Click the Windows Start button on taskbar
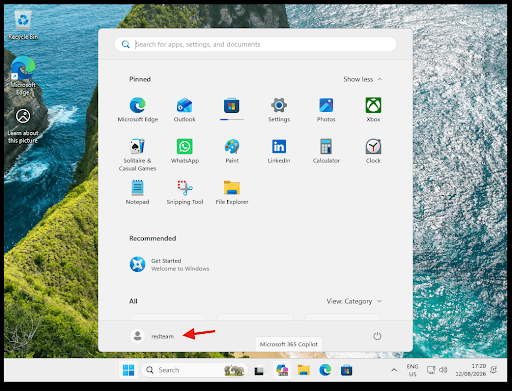512x391 pixels. [x=128, y=370]
